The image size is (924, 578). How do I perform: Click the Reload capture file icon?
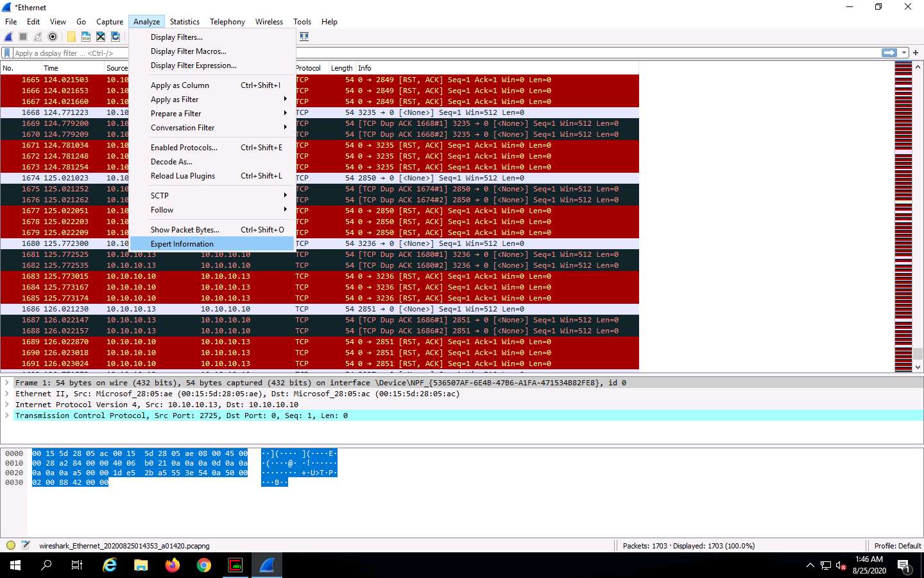[116, 37]
